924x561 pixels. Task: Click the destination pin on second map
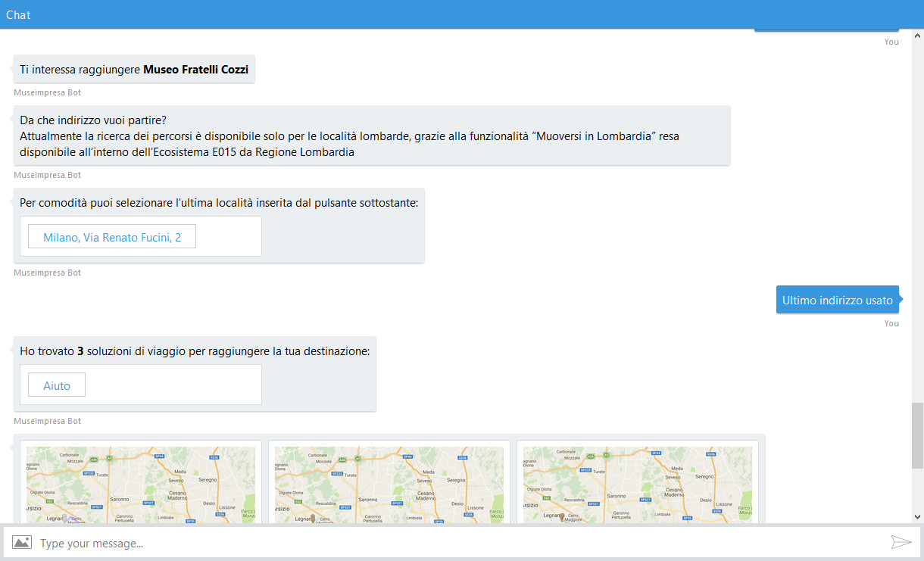point(313,519)
